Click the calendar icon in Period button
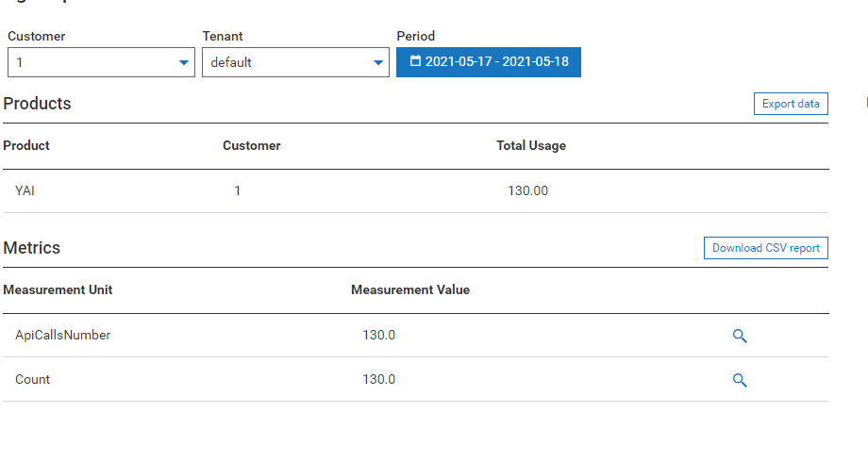This screenshot has width=868, height=462. click(x=415, y=61)
